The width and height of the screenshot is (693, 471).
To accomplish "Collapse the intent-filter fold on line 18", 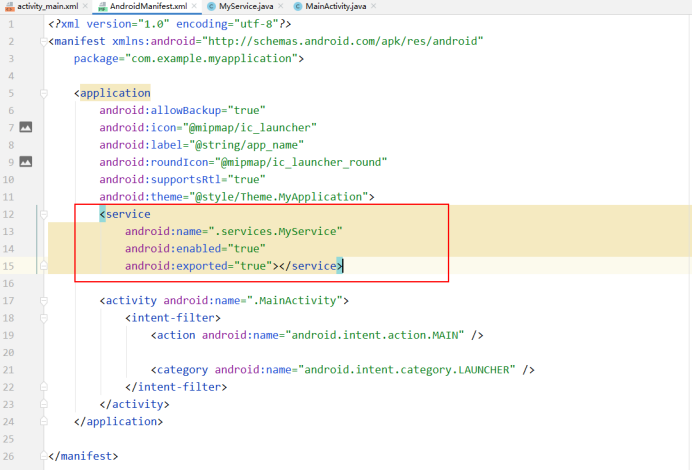I will [44, 318].
